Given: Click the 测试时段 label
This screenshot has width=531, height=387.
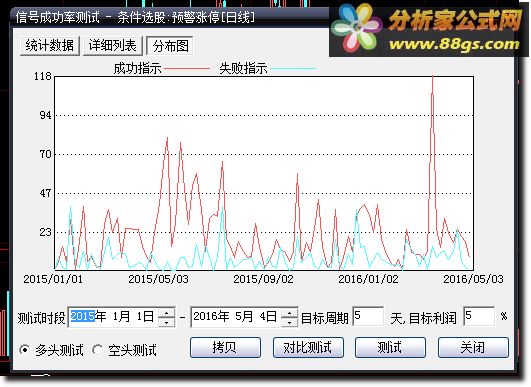Looking at the screenshot, I should (41, 318).
